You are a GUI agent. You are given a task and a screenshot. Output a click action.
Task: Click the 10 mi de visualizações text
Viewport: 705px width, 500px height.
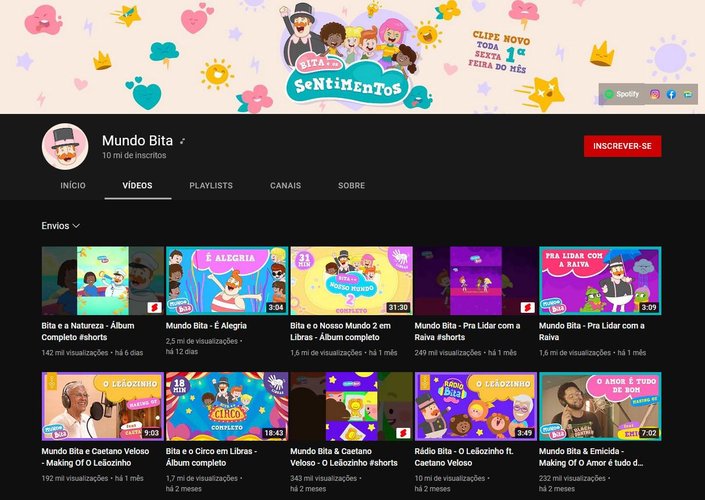click(450, 478)
